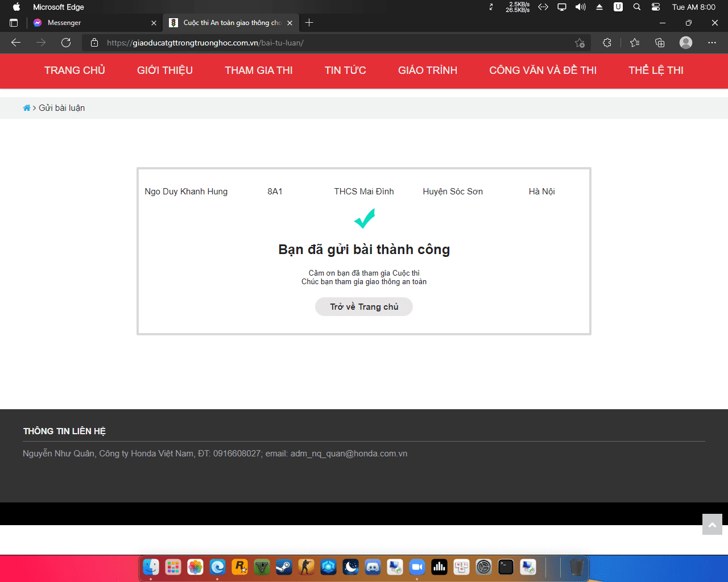Go to TRANG CHỦ in the navigation
Image resolution: width=728 pixels, height=582 pixels.
[75, 70]
